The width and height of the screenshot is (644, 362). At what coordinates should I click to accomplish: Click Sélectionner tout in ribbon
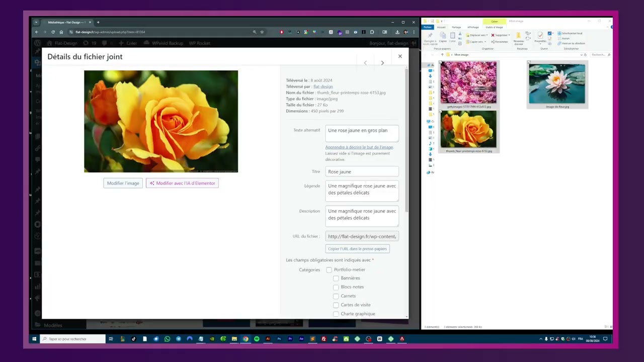pos(571,33)
